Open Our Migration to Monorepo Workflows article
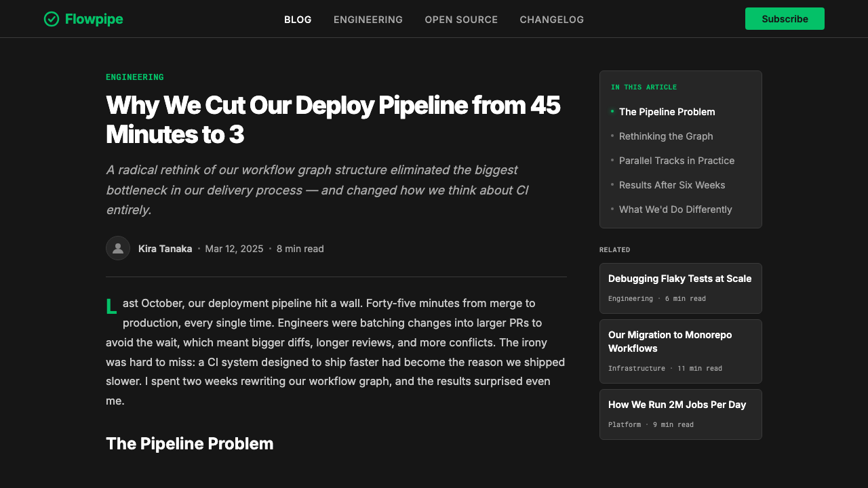868x488 pixels. click(x=681, y=351)
